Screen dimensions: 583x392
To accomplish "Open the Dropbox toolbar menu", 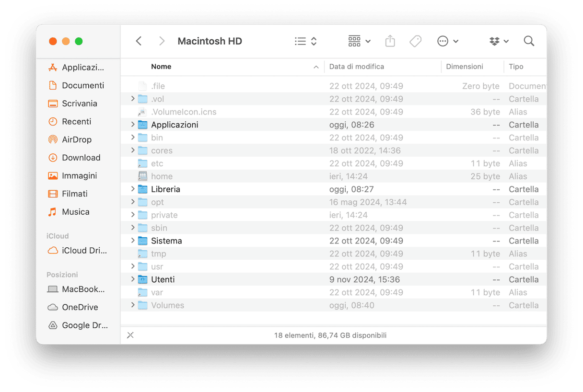I will (x=499, y=41).
